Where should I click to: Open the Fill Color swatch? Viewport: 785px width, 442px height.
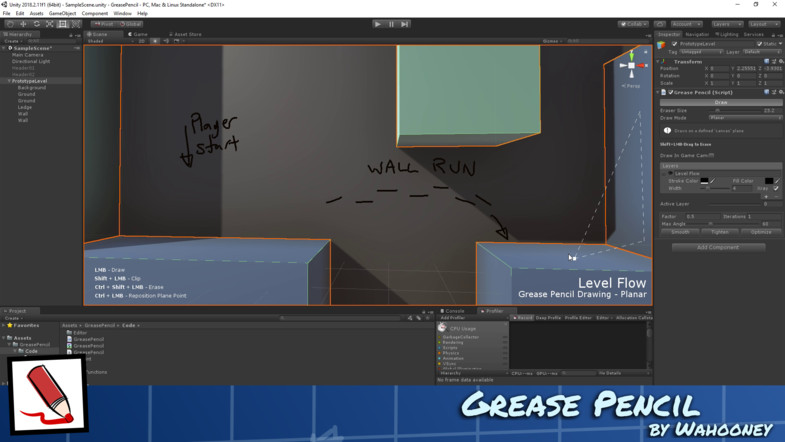click(769, 181)
